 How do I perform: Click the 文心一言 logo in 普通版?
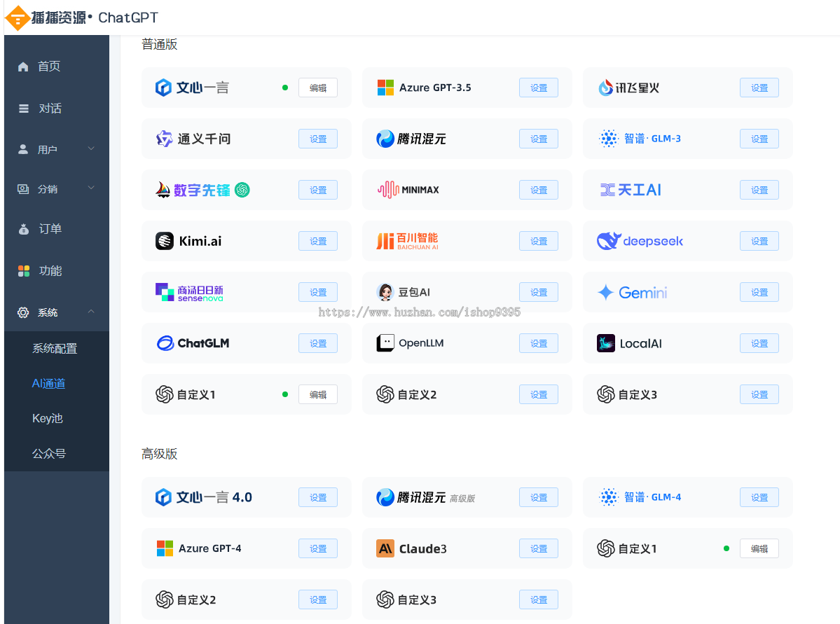(163, 88)
